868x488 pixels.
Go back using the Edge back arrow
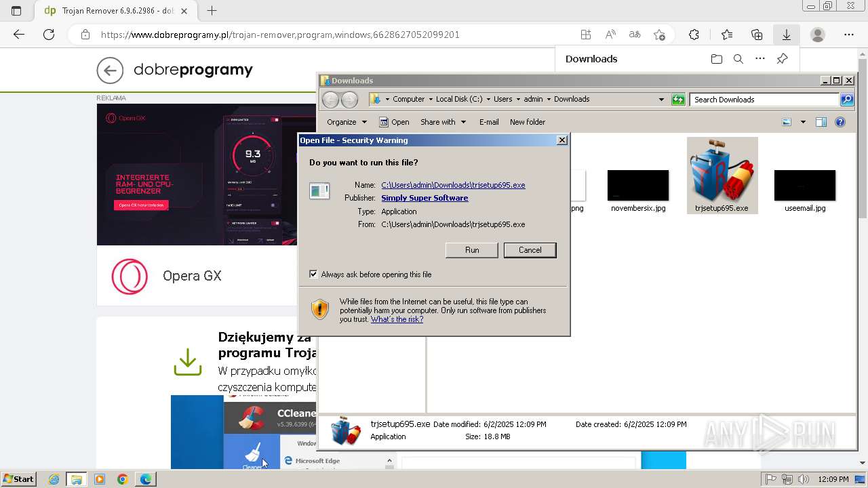pyautogui.click(x=19, y=35)
